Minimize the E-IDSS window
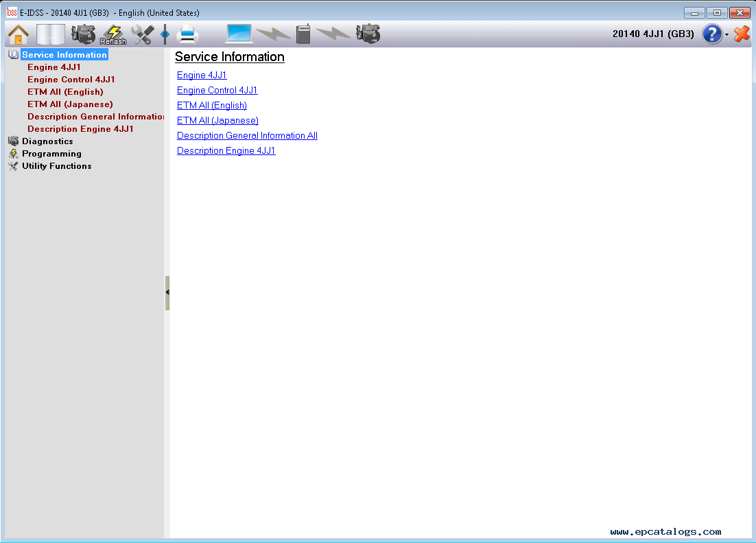Screen dimensions: 756x543 point(694,13)
